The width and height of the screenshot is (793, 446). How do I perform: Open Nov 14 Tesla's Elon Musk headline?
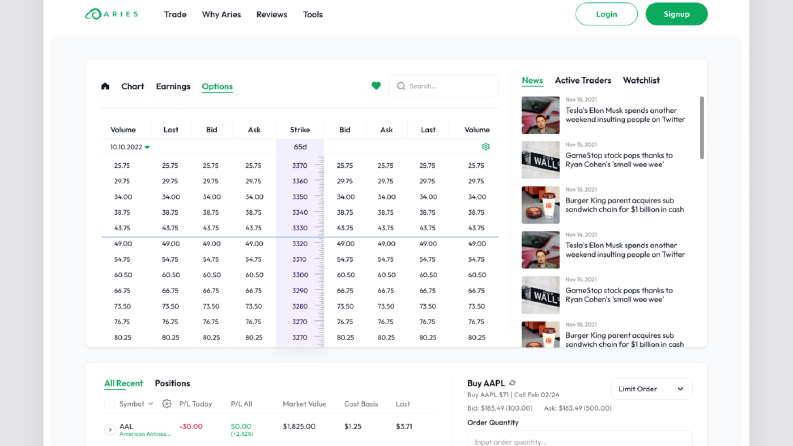pos(625,250)
